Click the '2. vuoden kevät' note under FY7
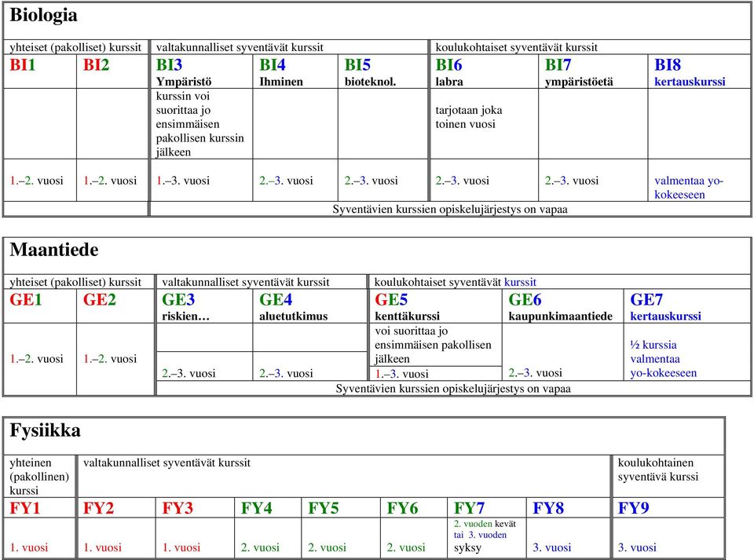This screenshot has height=560, width=754. click(485, 524)
